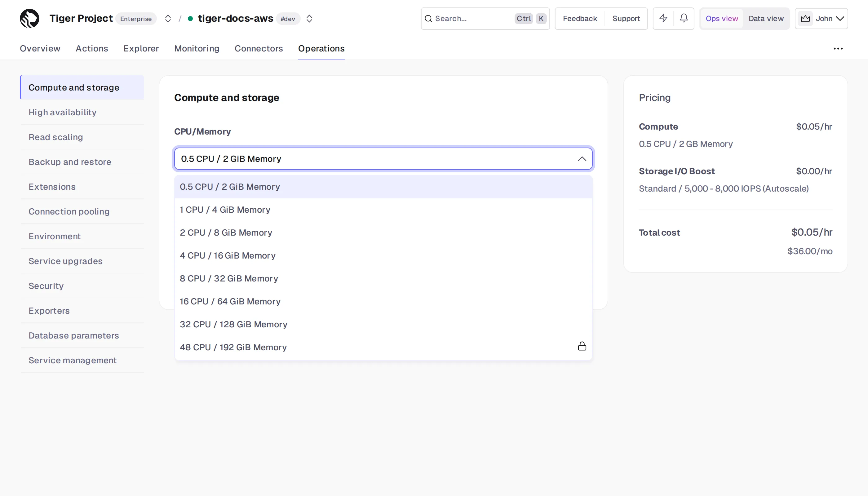Image resolution: width=868 pixels, height=496 pixels.
Task: Open the notifications bell icon
Action: [684, 18]
